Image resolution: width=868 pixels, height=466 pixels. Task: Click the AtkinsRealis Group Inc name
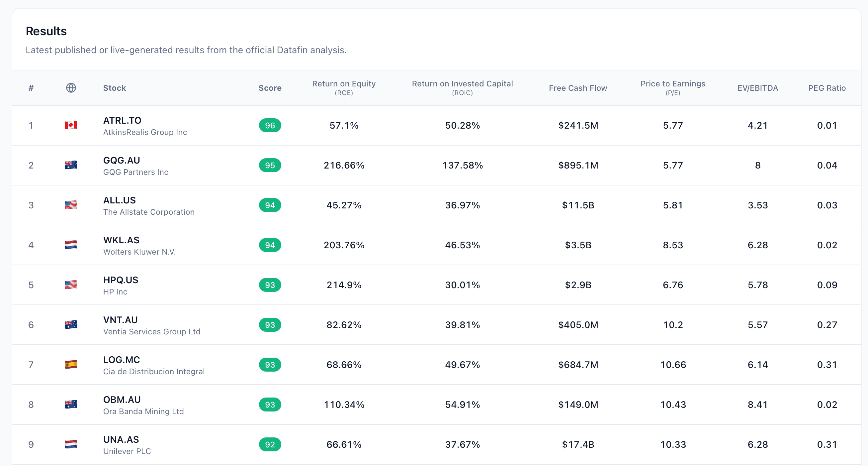145,132
